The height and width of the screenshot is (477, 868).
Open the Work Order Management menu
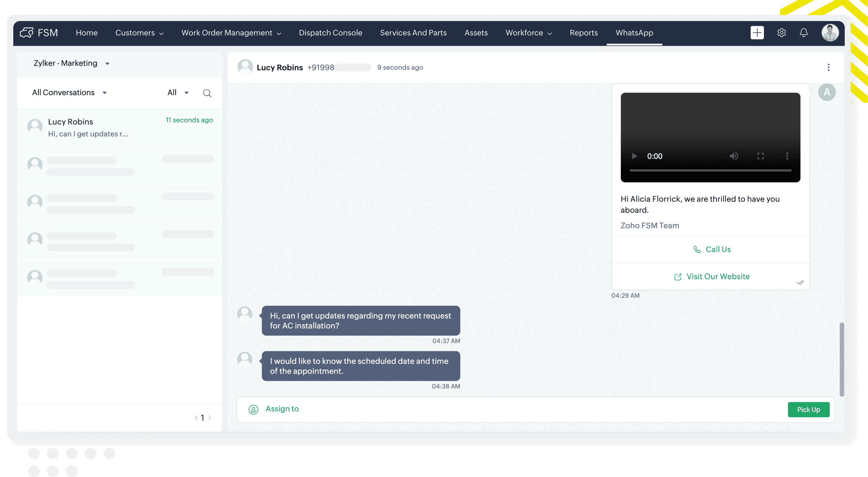(231, 33)
